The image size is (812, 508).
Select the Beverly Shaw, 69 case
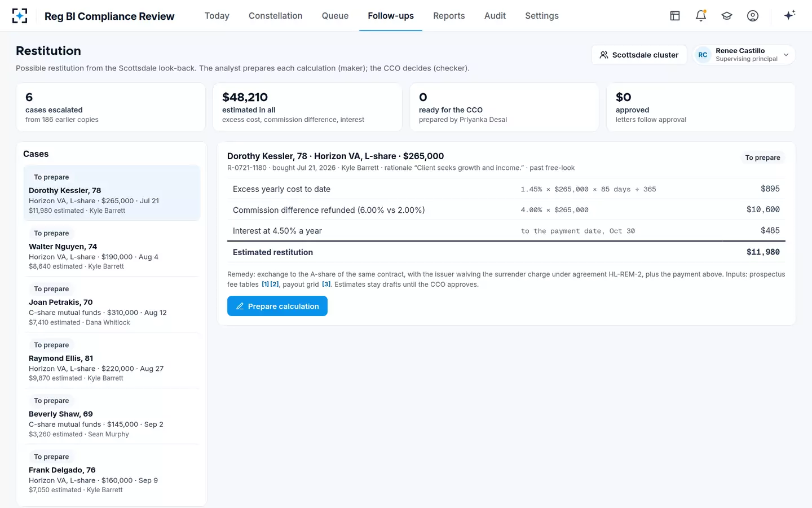(x=112, y=417)
